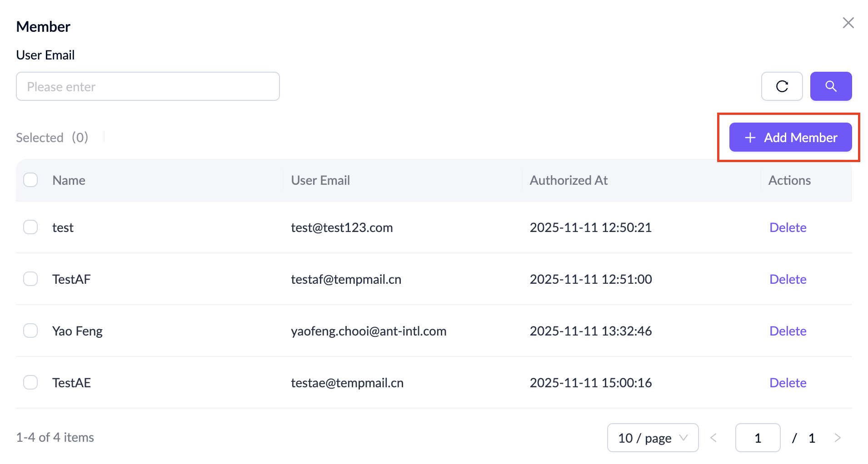868x464 pixels.
Task: Click the User Email input field
Action: (x=148, y=86)
